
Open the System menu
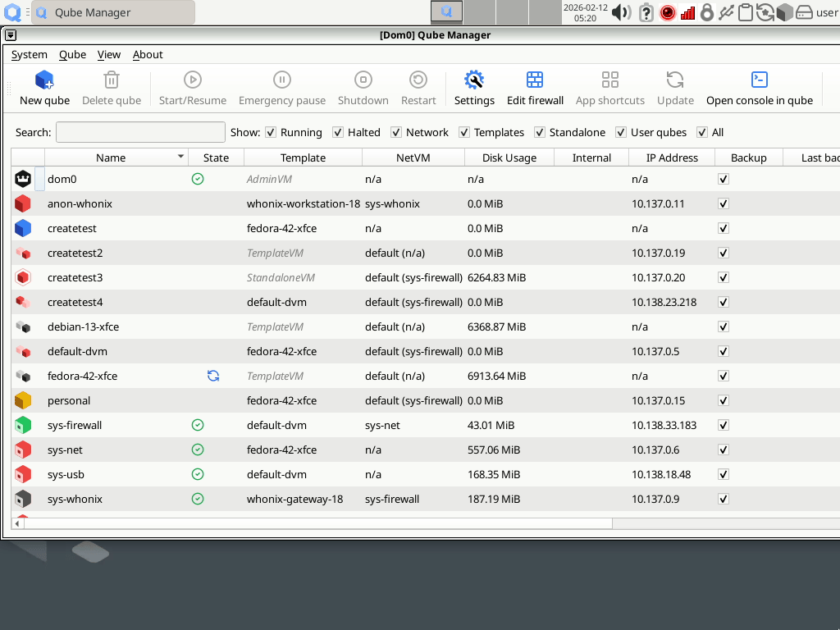(x=30, y=55)
